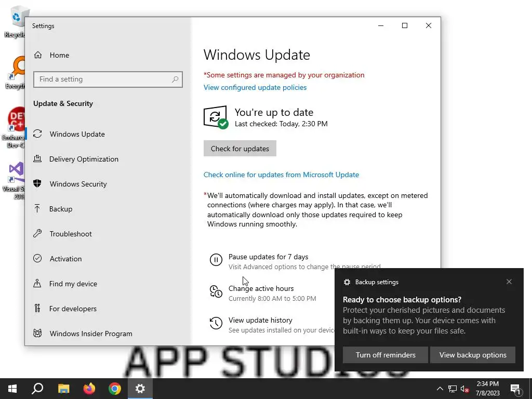Launch Firefox from the taskbar
The width and height of the screenshot is (532, 399).
pos(89,389)
